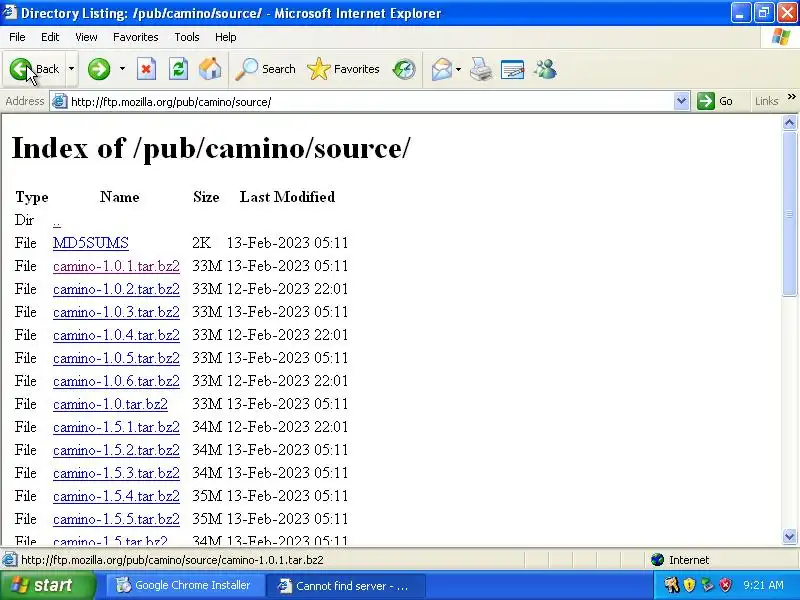Open the File menu

tap(17, 37)
